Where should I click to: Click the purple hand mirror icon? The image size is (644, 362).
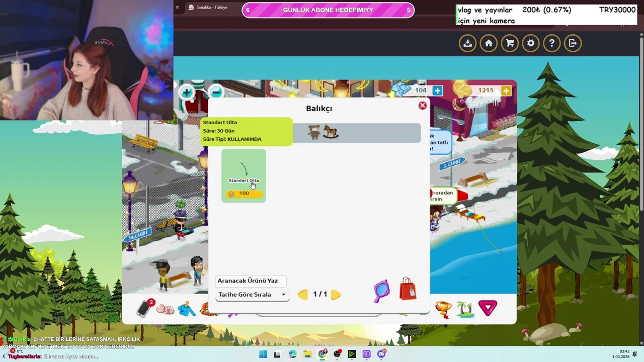pos(382,291)
